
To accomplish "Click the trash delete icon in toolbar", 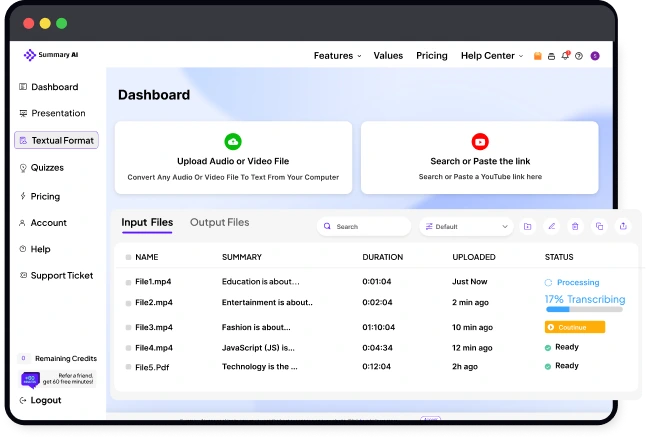I will click(575, 227).
